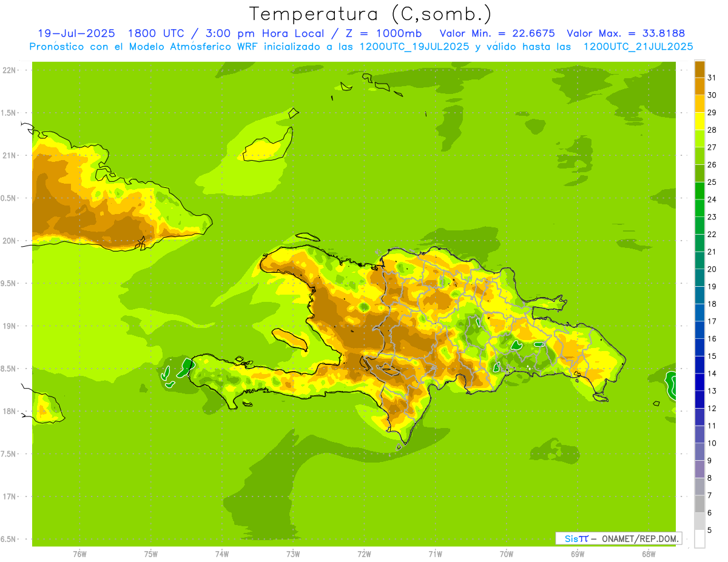Click the '76W' longitude axis label
The width and height of the screenshot is (728, 562).
click(x=79, y=554)
